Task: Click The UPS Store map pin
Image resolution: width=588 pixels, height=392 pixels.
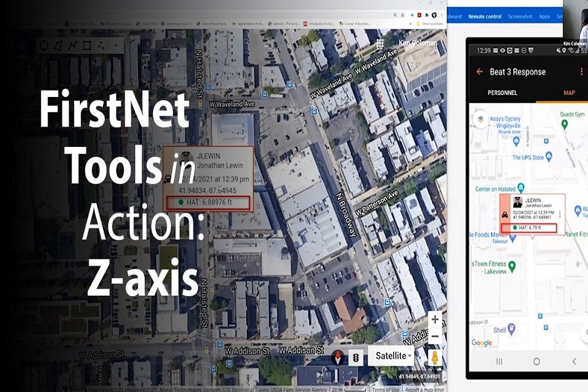Action: tap(549, 156)
